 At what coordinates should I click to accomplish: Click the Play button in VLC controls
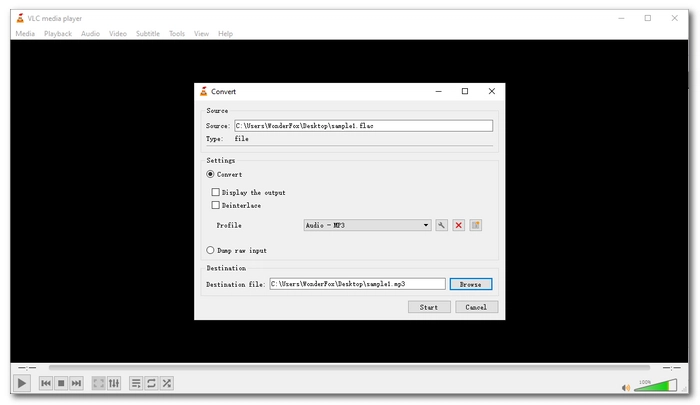tap(21, 383)
